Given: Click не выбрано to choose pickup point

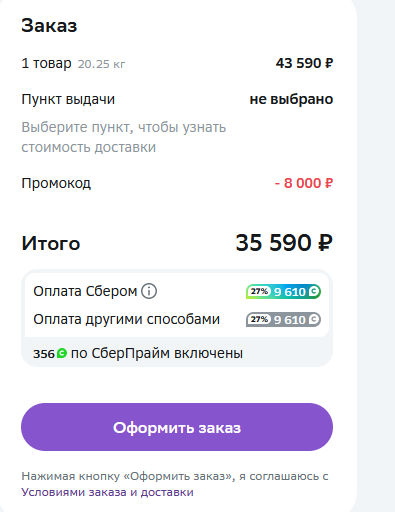Looking at the screenshot, I should click(291, 99).
